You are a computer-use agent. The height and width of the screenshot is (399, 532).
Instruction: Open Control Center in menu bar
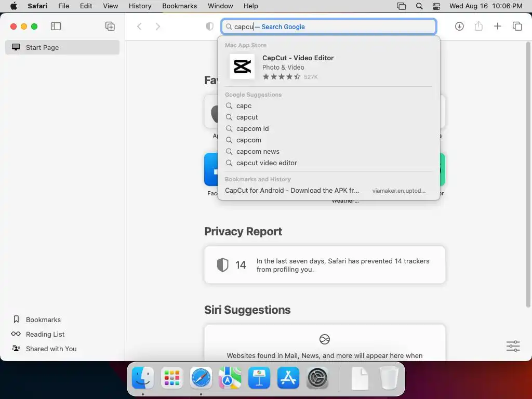tap(436, 6)
